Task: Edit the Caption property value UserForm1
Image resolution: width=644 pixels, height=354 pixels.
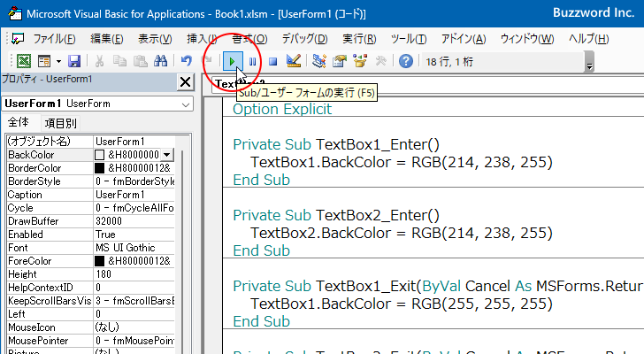Action: point(134,195)
